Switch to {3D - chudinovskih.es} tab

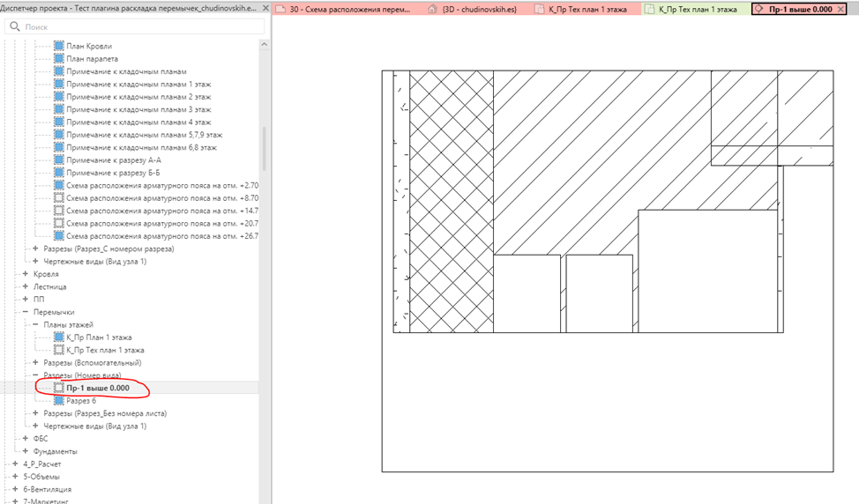click(478, 10)
